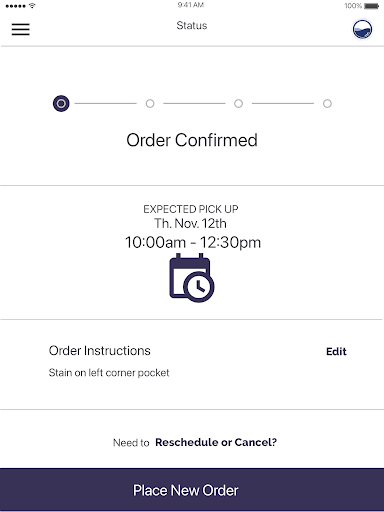Tap the Th. Nov. 12th date
This screenshot has width=384, height=512.
pos(190,223)
